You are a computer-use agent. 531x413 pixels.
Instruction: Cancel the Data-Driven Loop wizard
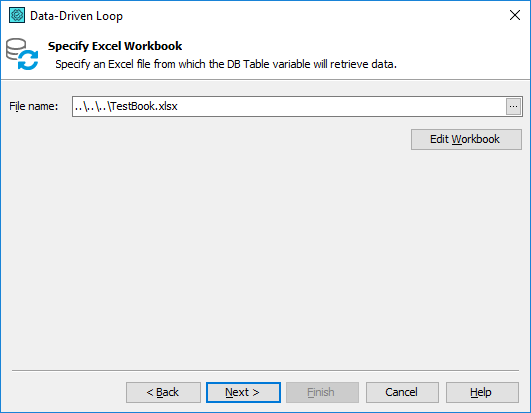pyautogui.click(x=402, y=392)
